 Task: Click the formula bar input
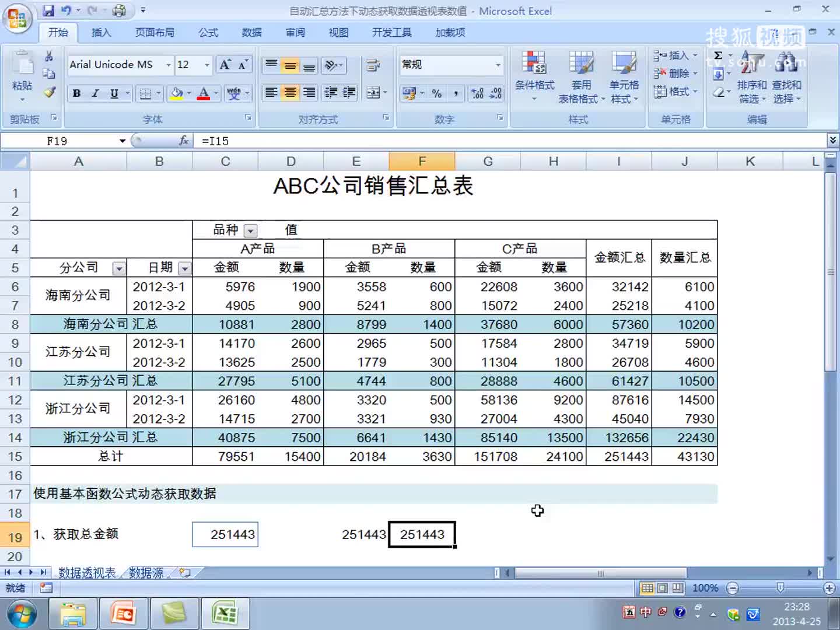(511, 141)
